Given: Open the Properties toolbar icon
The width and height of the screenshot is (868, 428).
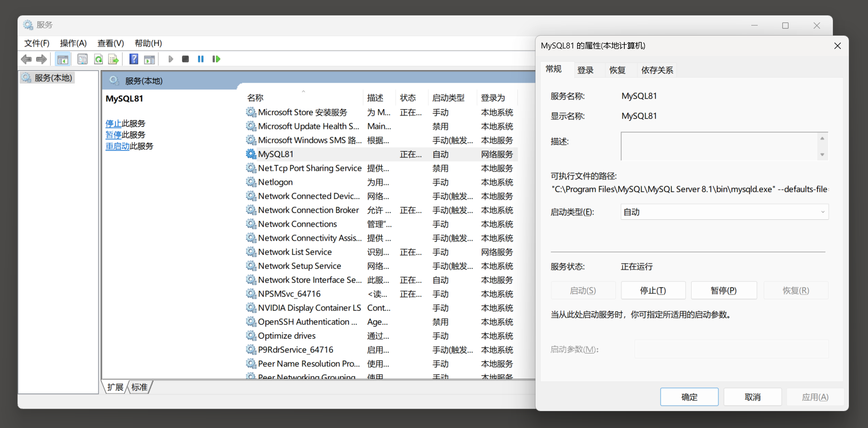Looking at the screenshot, I should (x=83, y=59).
